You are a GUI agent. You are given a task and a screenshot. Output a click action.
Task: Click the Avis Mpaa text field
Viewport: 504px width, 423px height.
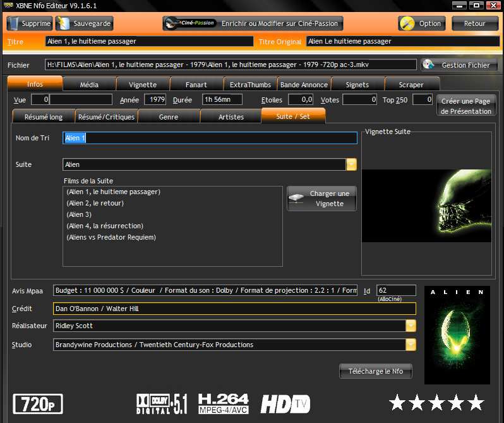point(205,290)
